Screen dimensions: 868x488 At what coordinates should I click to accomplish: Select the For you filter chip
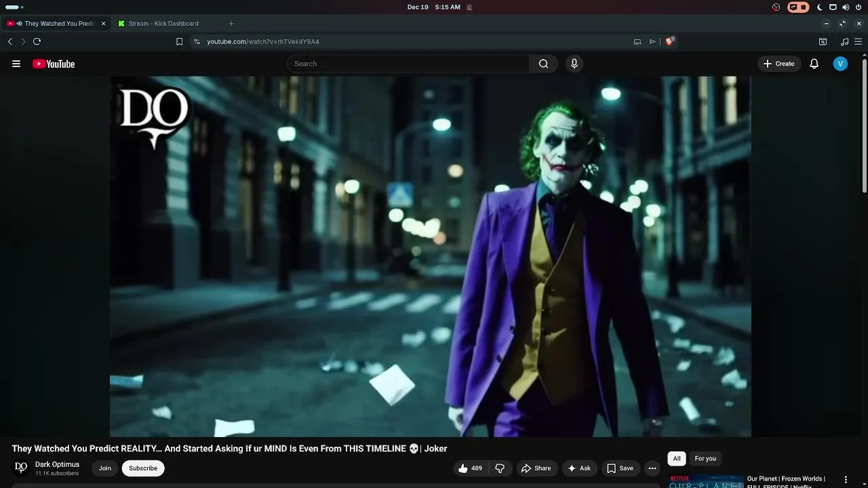click(x=705, y=459)
